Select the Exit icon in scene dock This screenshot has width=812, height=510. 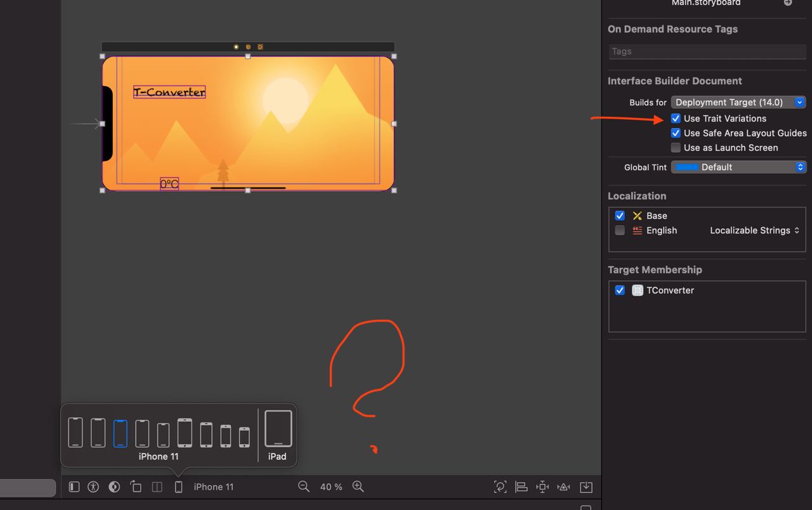tap(260, 47)
